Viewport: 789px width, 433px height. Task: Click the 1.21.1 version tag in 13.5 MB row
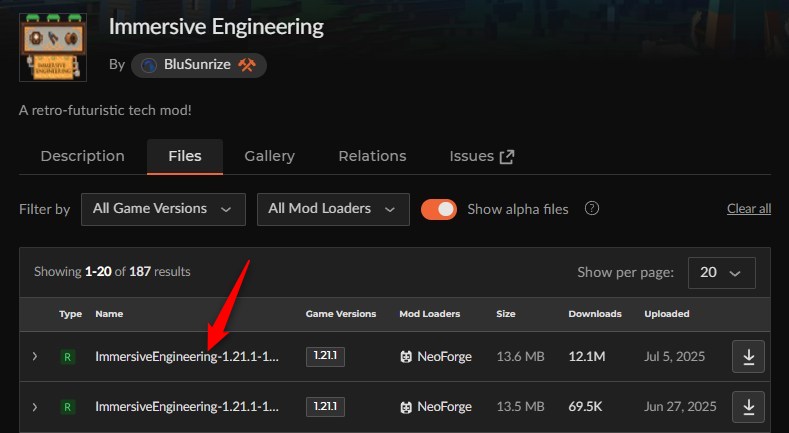(325, 406)
